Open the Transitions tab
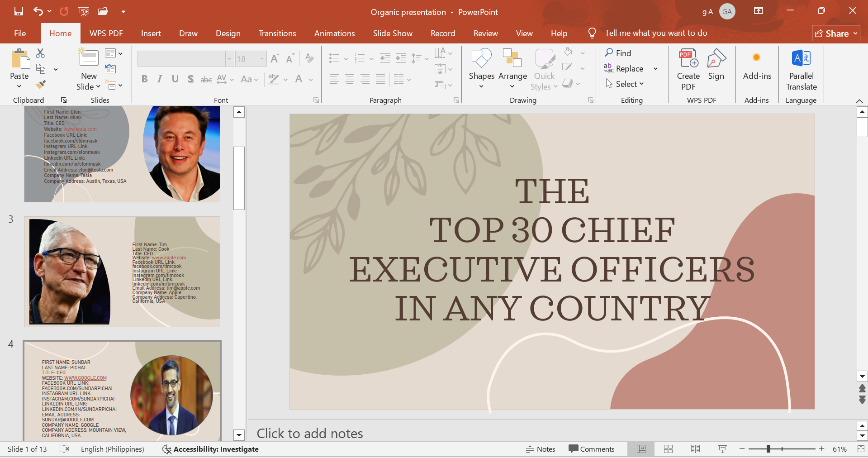 [277, 33]
